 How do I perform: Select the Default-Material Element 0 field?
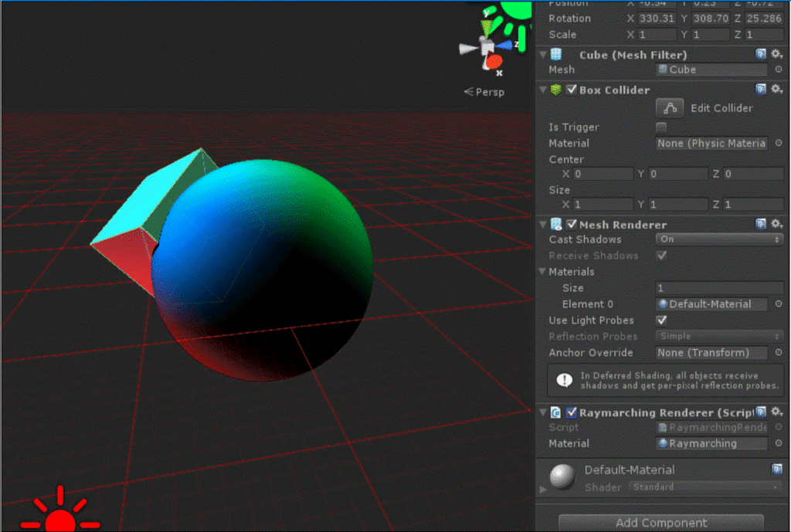tap(711, 304)
